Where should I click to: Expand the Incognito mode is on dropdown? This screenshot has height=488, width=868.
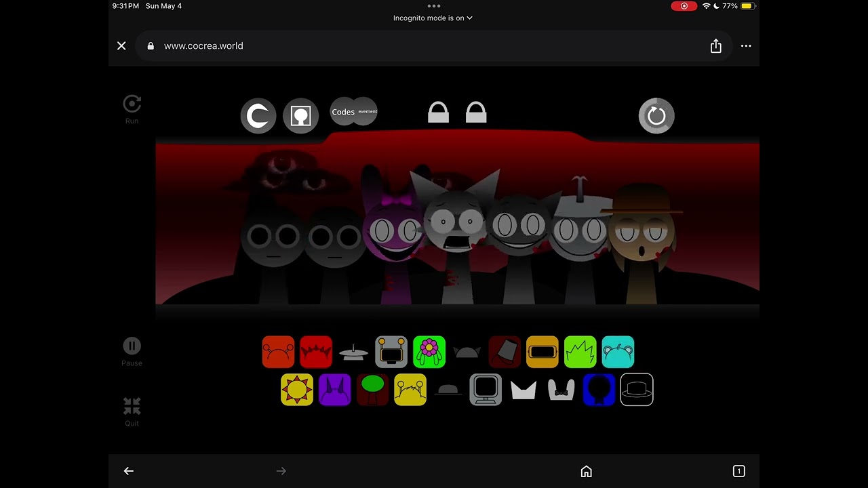click(x=433, y=18)
